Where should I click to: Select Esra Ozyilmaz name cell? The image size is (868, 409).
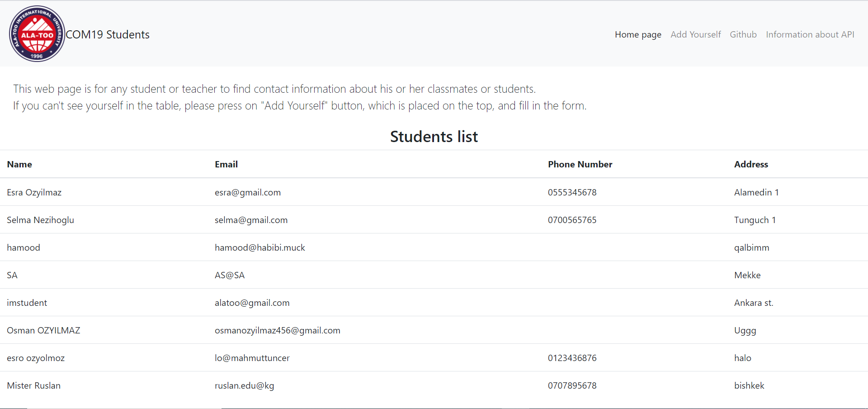click(34, 193)
